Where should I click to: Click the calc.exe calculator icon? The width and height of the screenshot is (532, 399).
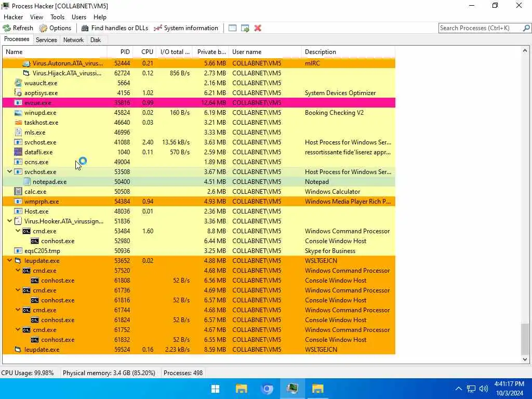[x=18, y=191]
